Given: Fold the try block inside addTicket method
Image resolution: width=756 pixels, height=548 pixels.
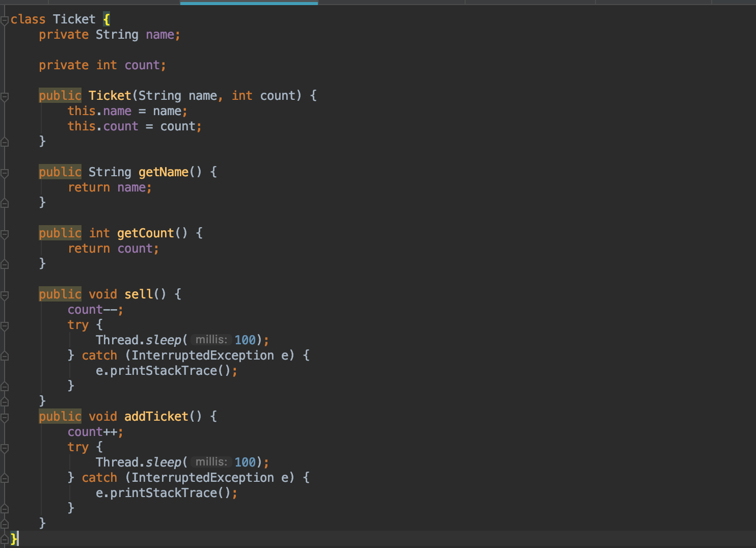Looking at the screenshot, I should click(x=5, y=448).
